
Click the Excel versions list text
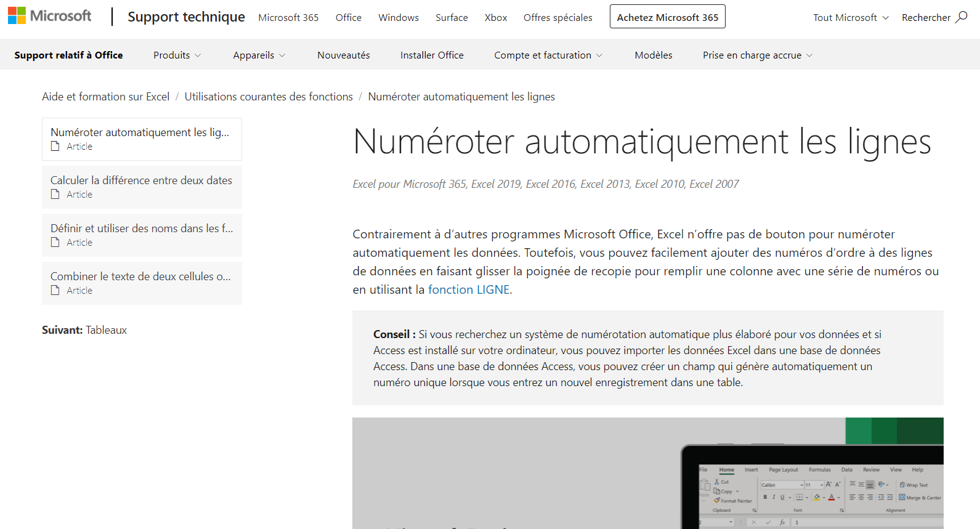546,184
